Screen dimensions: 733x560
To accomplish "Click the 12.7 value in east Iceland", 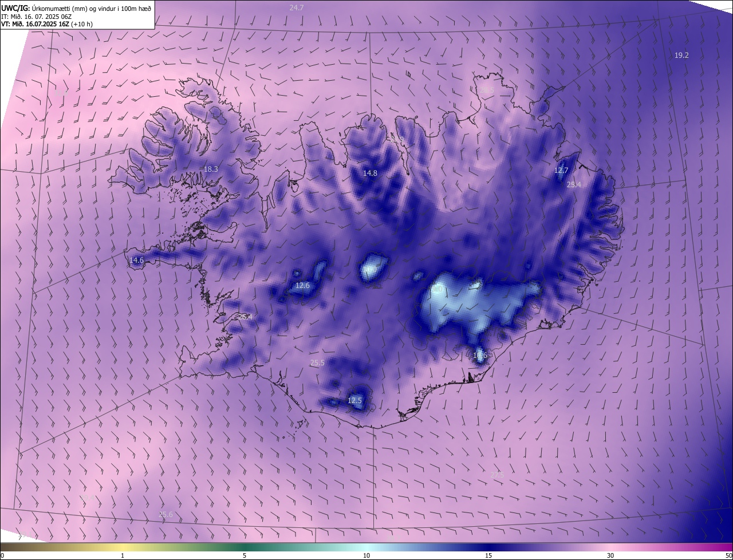I will click(561, 171).
